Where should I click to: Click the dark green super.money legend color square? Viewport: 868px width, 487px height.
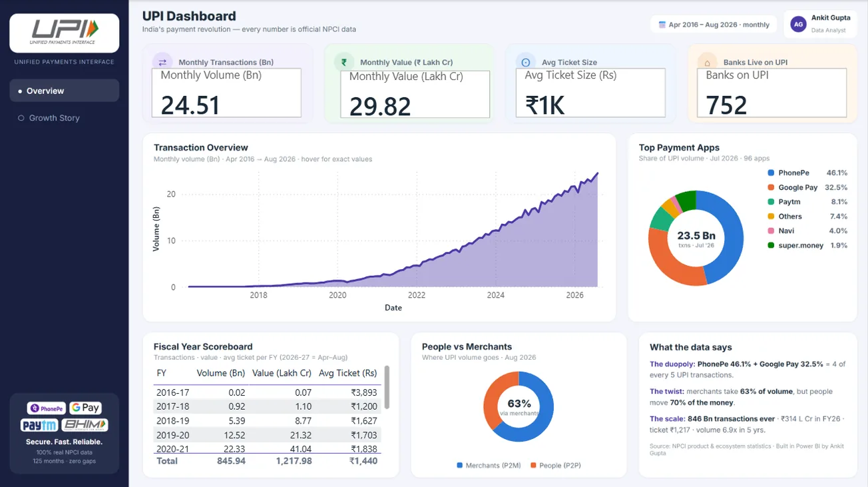pyautogui.click(x=771, y=246)
